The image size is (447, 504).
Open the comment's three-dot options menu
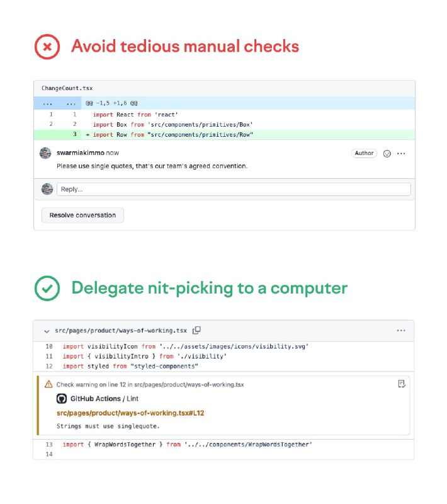[401, 154]
